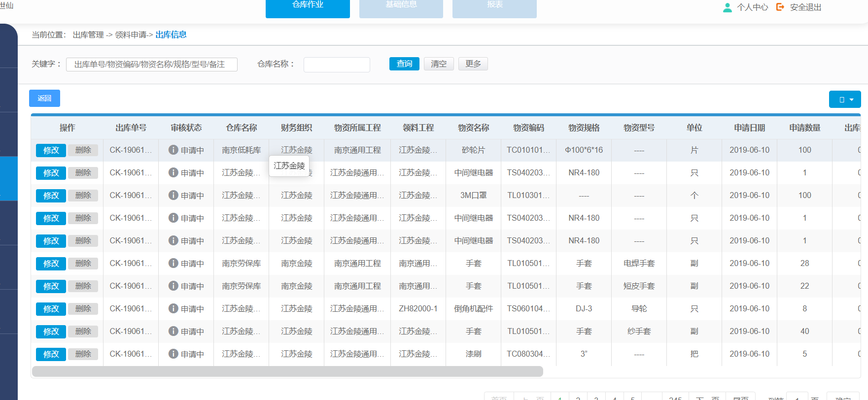Focus the 关键字 keyword search field
The width and height of the screenshot is (868, 400).
(x=152, y=65)
